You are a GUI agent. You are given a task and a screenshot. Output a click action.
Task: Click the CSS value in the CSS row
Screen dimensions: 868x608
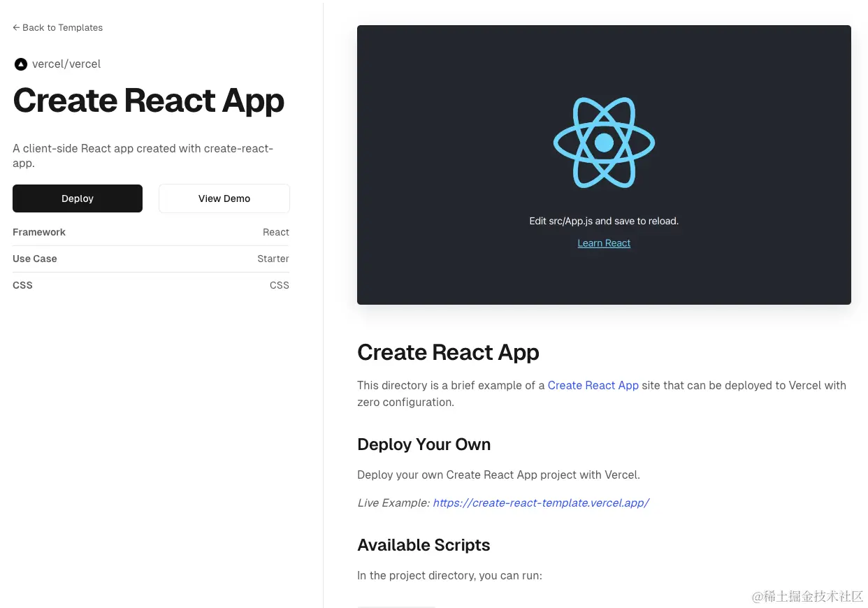click(x=280, y=285)
